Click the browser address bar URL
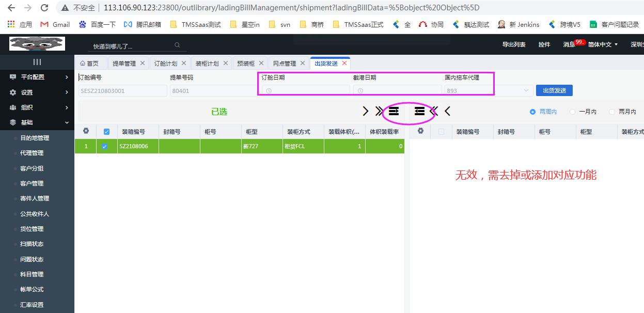 pyautogui.click(x=292, y=8)
